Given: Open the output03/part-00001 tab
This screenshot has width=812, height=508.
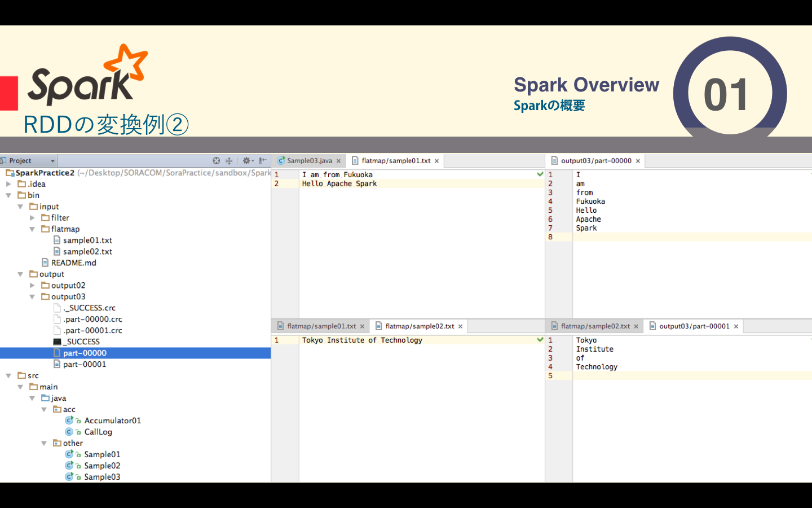Looking at the screenshot, I should 694,326.
